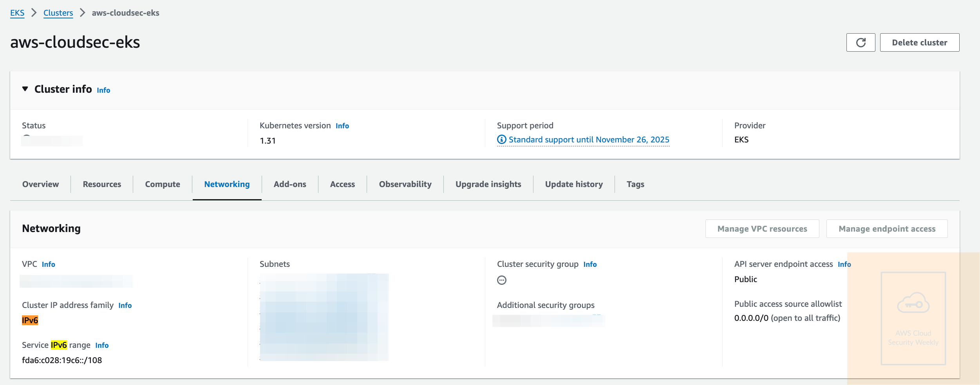Click Info link beside Cluster security group
This screenshot has height=385, width=980.
point(590,264)
